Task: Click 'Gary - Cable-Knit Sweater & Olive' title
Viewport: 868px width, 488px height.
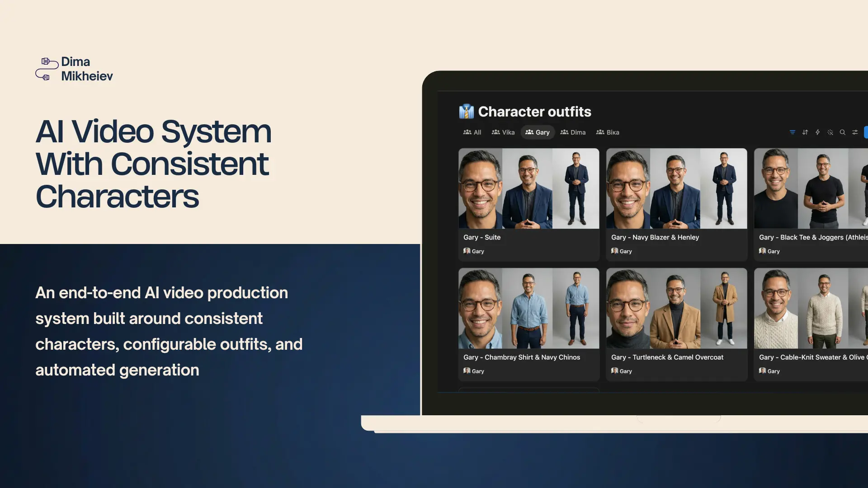Action: [813, 357]
